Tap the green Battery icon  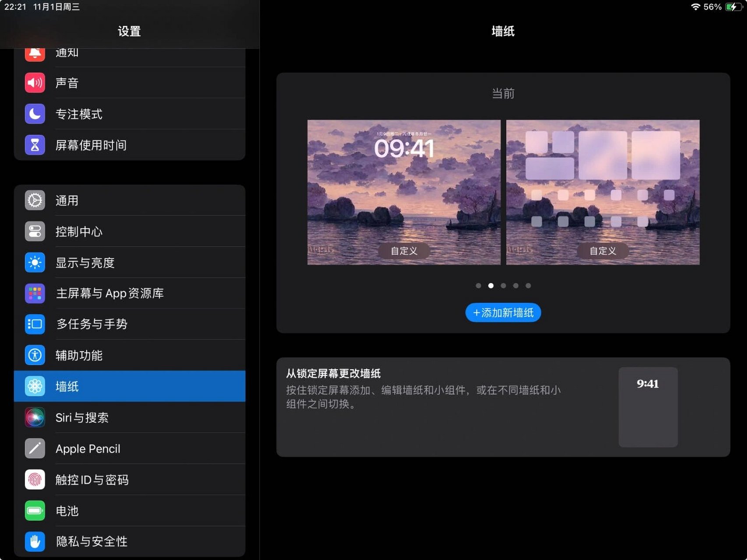35,511
